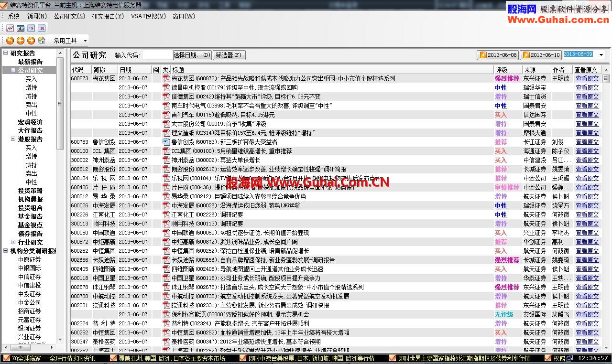The width and height of the screenshot is (612, 364).
Task: Open the PDF icon for 珠江钢琴 report
Action: (x=166, y=287)
